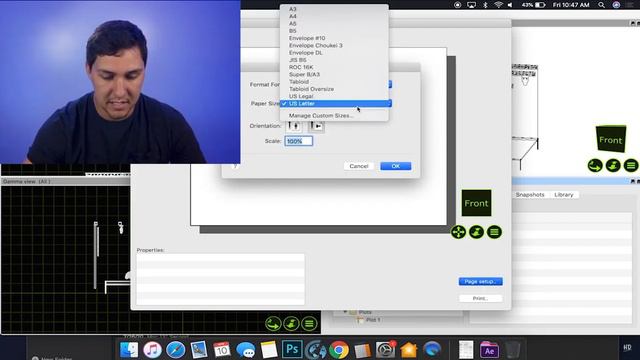Switch to Library tab
The height and width of the screenshot is (360, 640).
(x=564, y=195)
